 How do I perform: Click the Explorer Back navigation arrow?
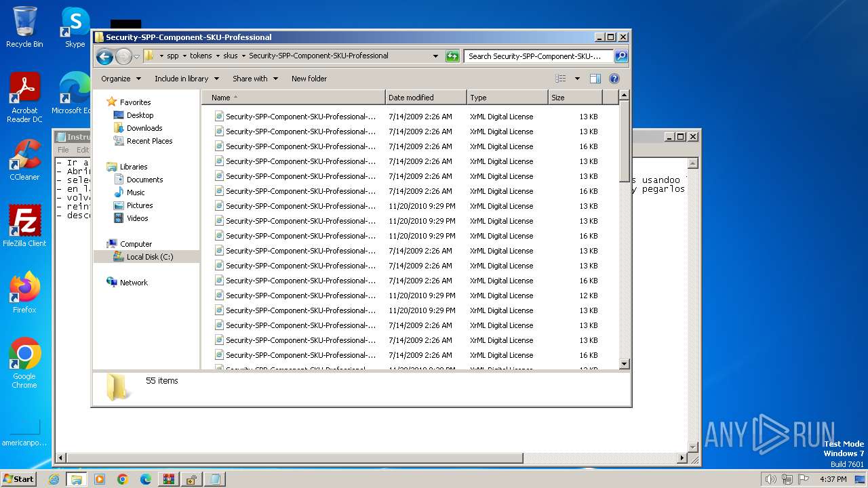point(104,56)
